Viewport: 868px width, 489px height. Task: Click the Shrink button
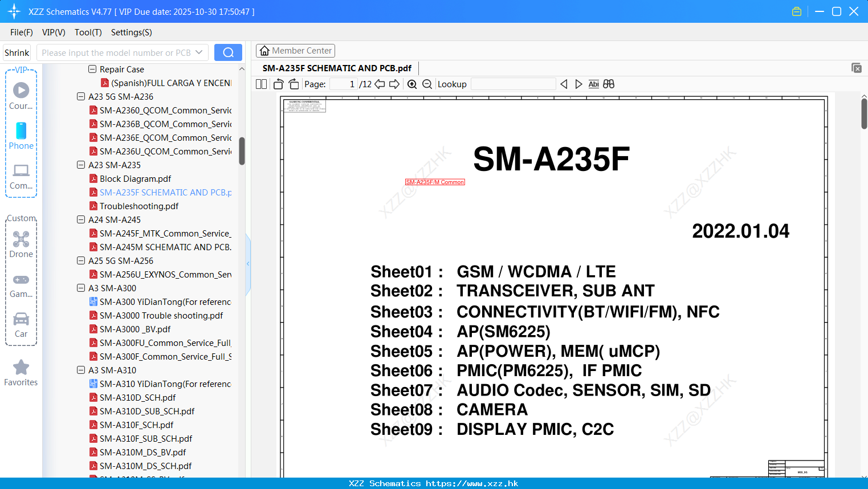click(17, 52)
